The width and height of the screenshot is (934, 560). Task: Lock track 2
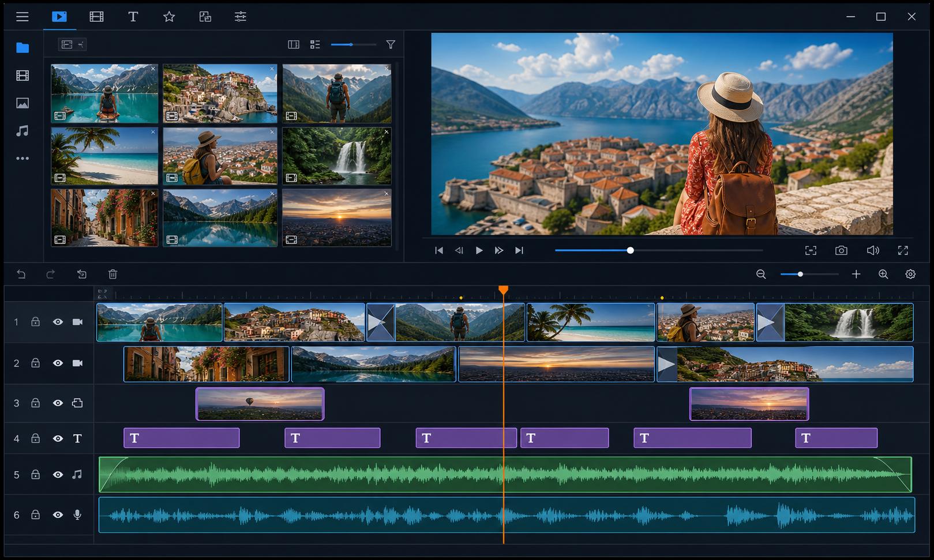point(36,363)
